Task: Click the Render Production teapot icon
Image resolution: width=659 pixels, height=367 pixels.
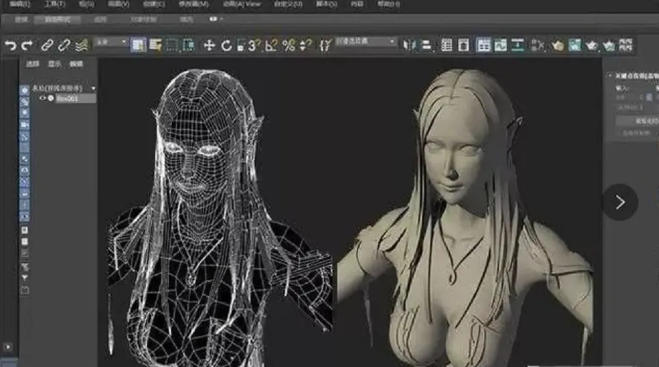Action: coord(592,45)
